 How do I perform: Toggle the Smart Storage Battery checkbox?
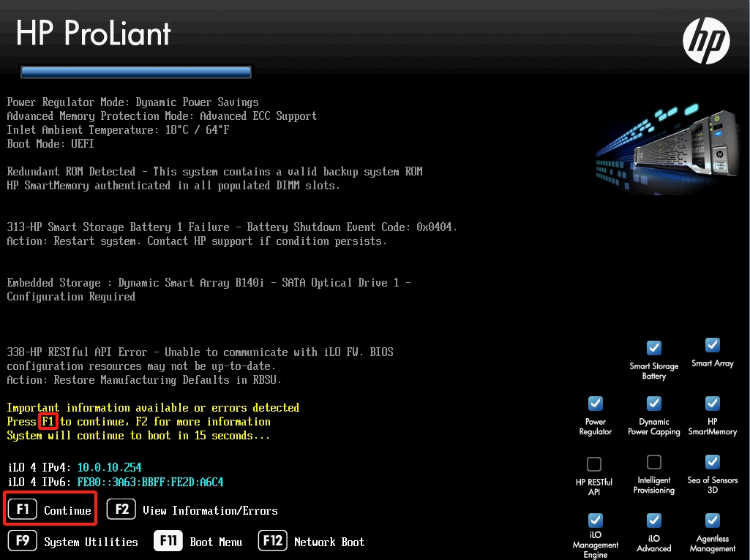coord(654,347)
